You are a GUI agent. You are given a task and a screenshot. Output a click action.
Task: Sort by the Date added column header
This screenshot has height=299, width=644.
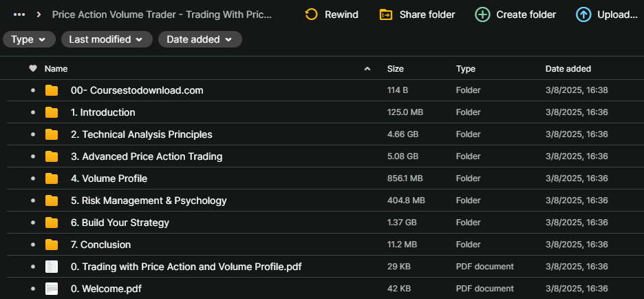[x=568, y=69]
